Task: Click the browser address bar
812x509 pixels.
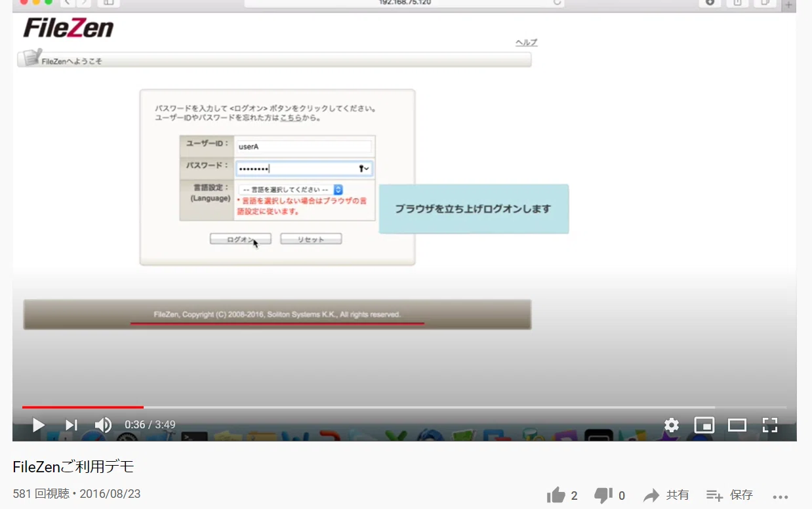Action: 405,3
